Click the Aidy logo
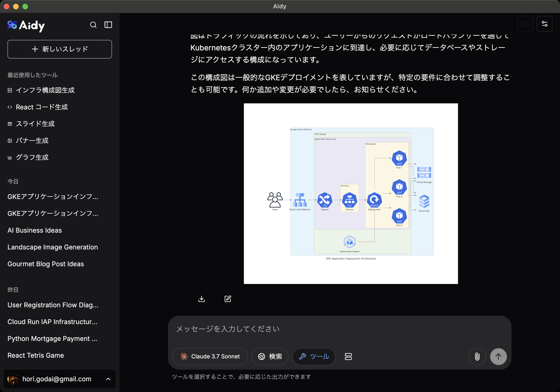560x392 pixels. pyautogui.click(x=26, y=25)
